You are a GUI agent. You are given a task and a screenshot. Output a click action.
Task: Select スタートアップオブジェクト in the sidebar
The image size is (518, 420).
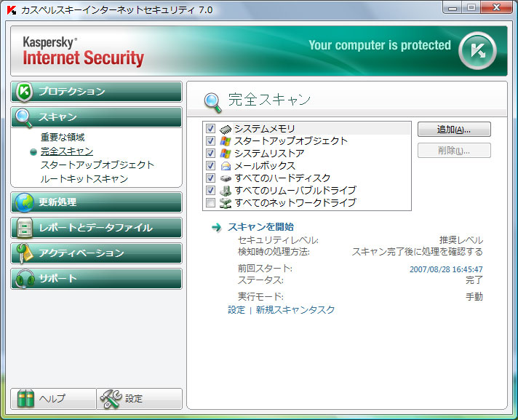(x=97, y=165)
